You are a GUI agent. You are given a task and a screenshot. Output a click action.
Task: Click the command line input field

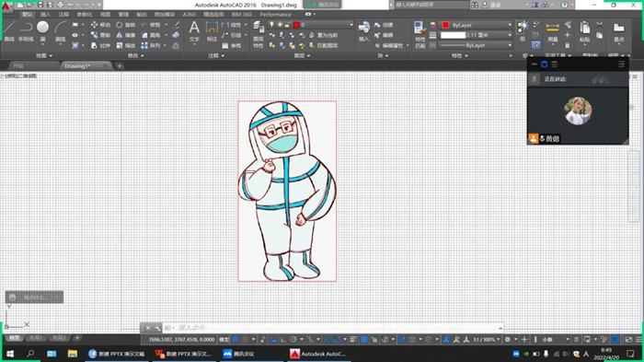(x=332, y=328)
